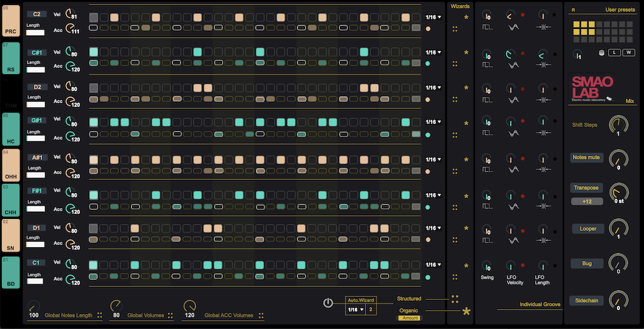Viewport: 644px width, 329px height.
Task: Click the Notes mute button
Action: [x=587, y=157]
